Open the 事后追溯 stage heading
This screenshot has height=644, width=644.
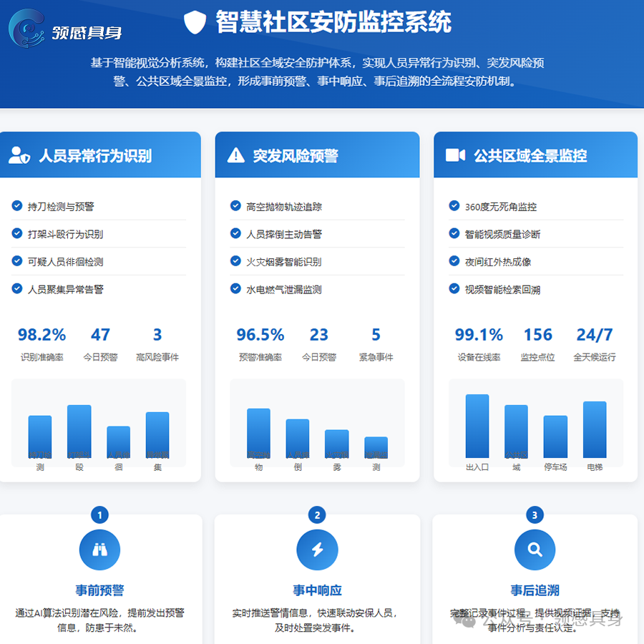535,590
